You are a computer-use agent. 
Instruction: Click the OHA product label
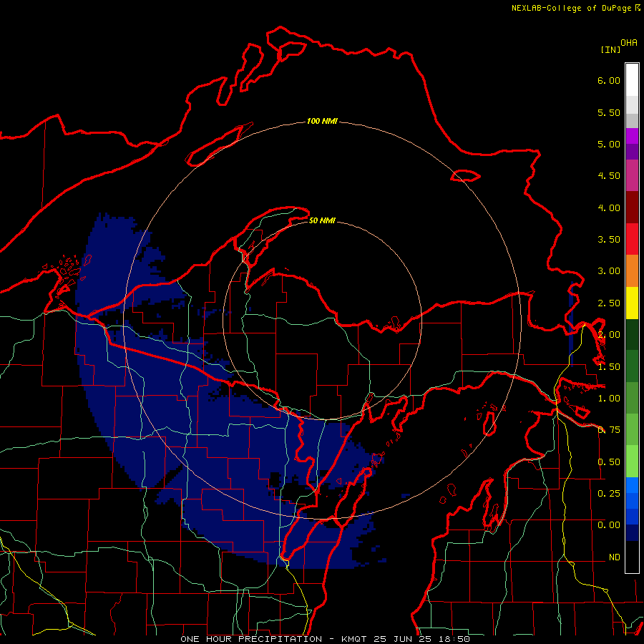(x=629, y=43)
